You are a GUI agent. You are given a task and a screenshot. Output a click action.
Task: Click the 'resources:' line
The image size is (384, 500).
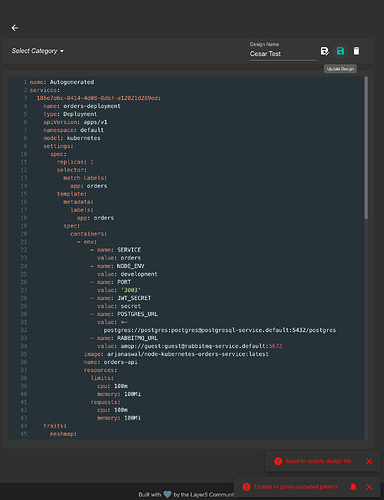[100, 370]
